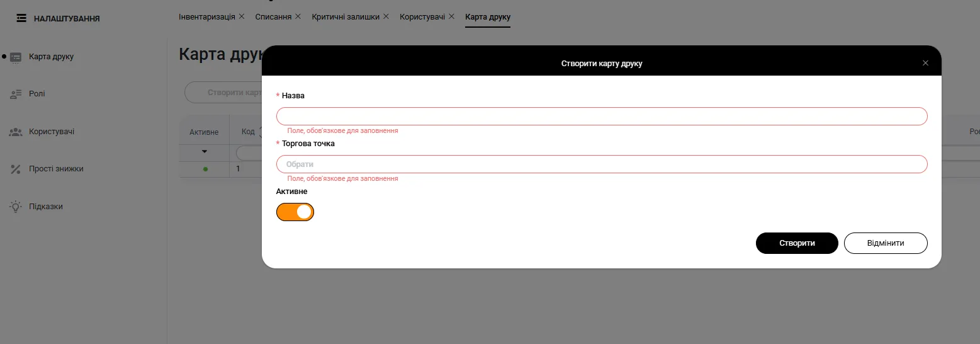Switch to the Критичні залишки tab
This screenshot has height=344, width=980.
coord(346,16)
